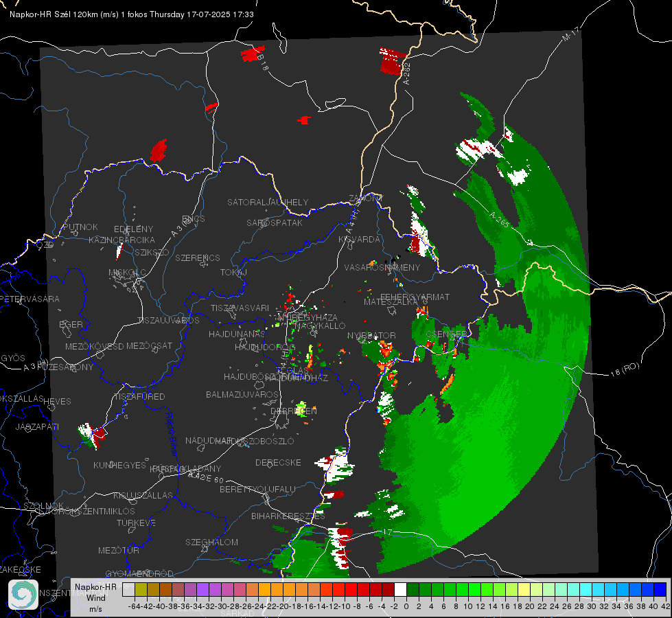
Task: Click the DERECSKE town label
Action: (x=278, y=462)
